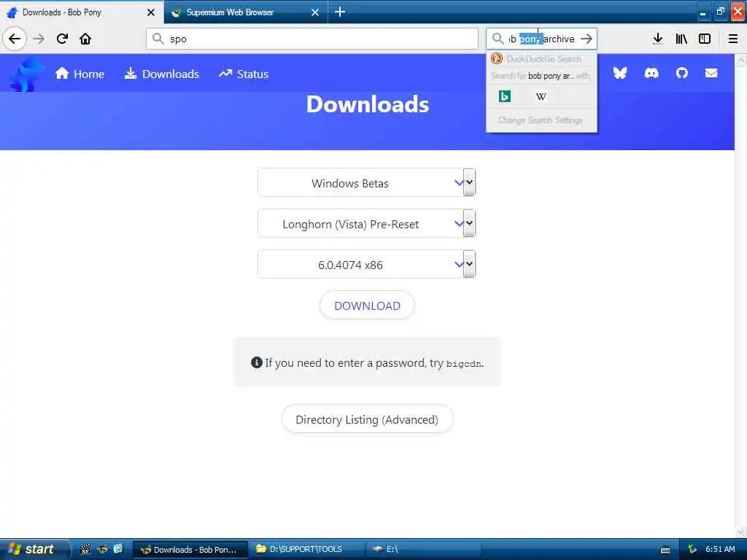This screenshot has width=747, height=560.
Task: Open Status in site navigation
Action: pyautogui.click(x=244, y=74)
